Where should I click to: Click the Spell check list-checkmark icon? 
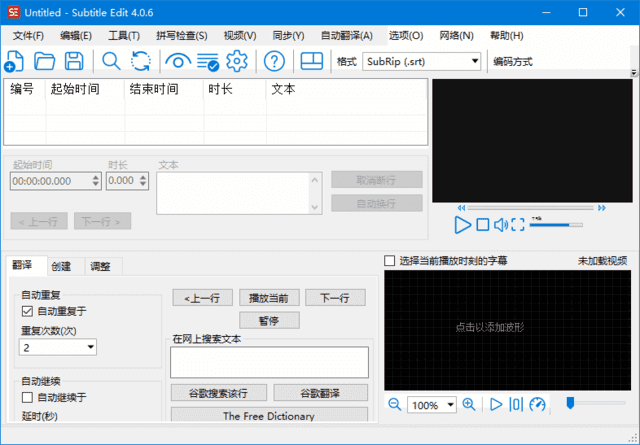208,62
